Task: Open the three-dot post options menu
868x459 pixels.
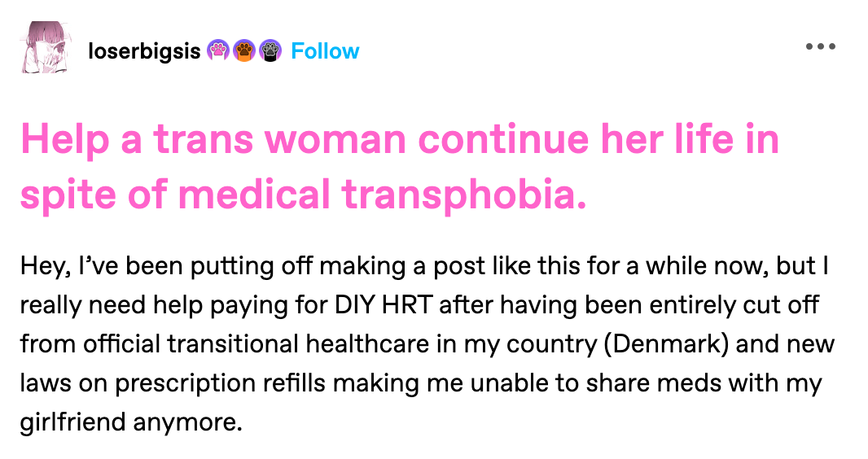Action: coord(820,46)
